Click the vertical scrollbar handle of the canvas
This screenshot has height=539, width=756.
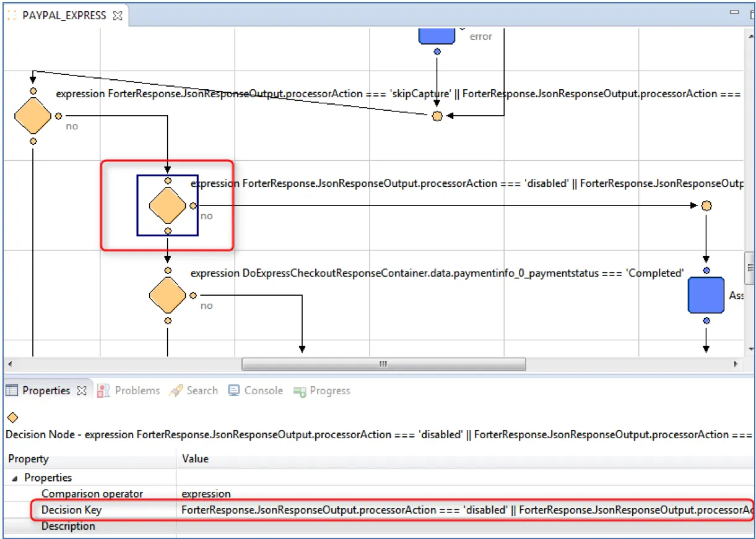pos(749,267)
